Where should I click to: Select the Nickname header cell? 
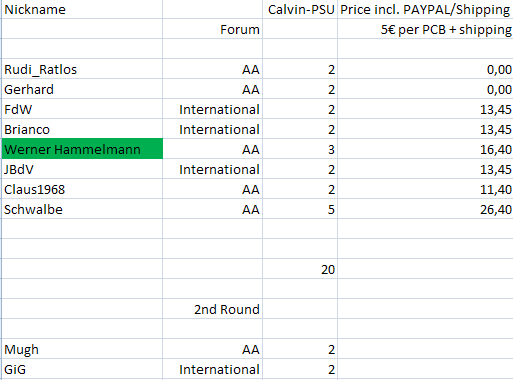(x=82, y=9)
